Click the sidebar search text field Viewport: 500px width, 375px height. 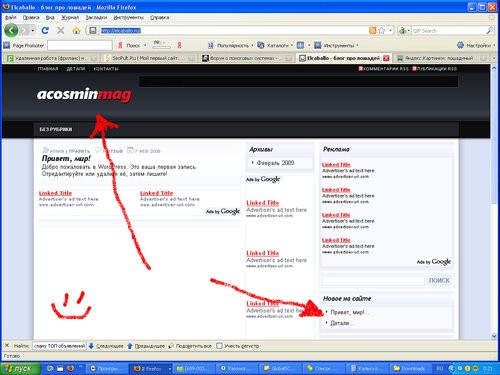click(x=373, y=280)
